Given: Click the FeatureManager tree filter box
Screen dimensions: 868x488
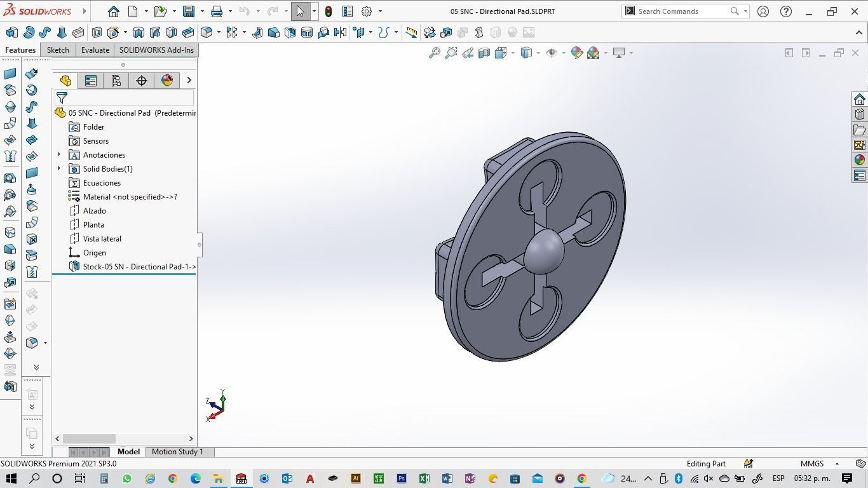Looking at the screenshot, I should [x=125, y=97].
